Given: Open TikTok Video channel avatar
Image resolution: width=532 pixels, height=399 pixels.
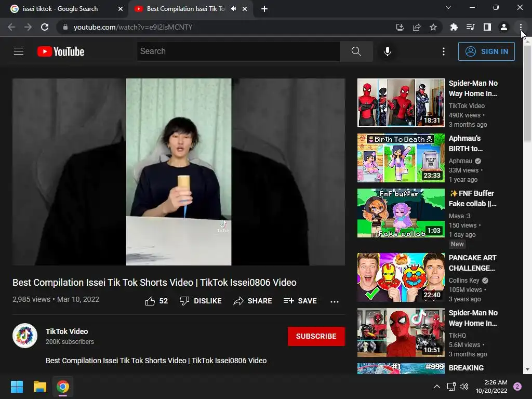Looking at the screenshot, I should coord(25,336).
